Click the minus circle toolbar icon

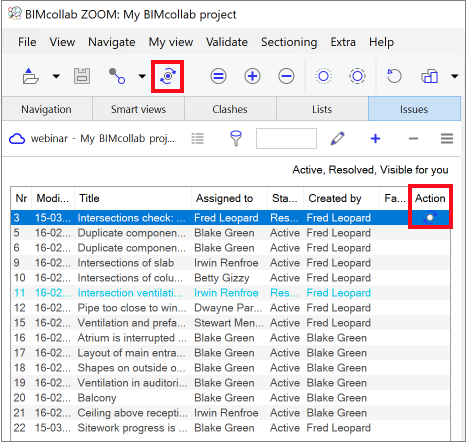[286, 76]
